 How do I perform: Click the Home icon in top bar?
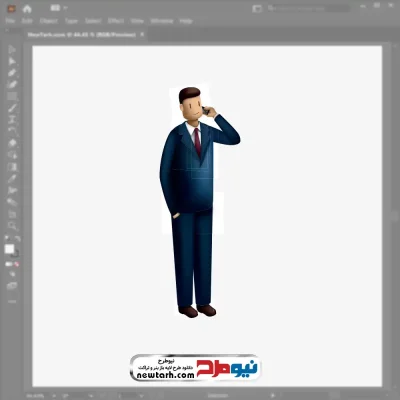point(27,9)
